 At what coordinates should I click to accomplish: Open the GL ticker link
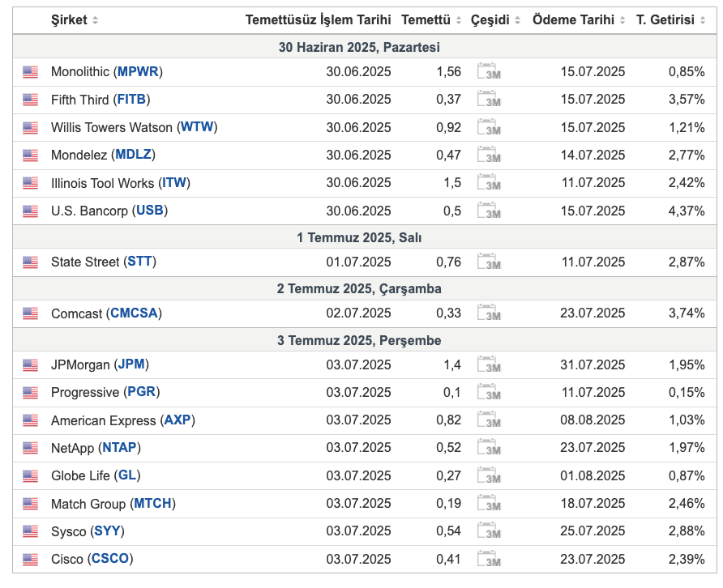pos(127,475)
